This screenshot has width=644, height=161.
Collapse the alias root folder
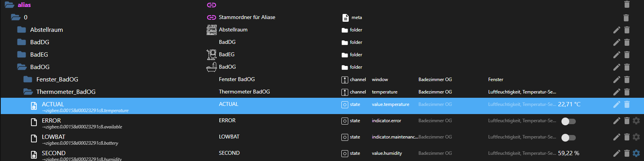tap(9, 5)
